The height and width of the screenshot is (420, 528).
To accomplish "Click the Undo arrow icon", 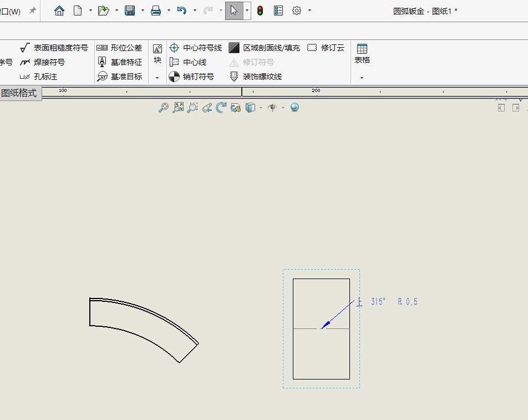I will [x=181, y=11].
